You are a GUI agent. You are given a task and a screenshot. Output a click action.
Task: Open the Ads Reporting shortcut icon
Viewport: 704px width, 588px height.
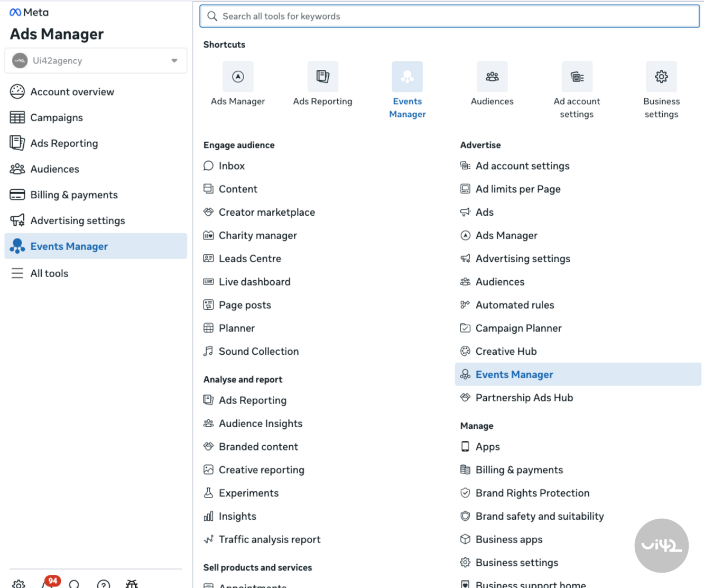coord(322,77)
